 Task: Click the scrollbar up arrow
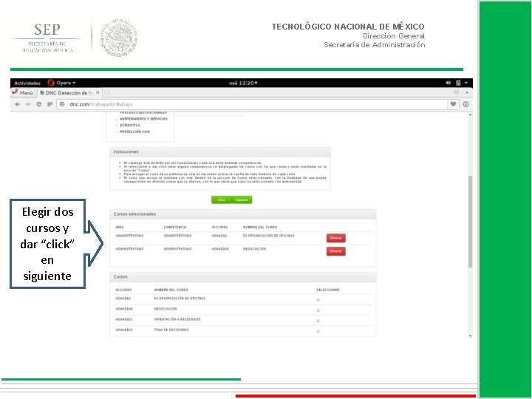[x=470, y=115]
